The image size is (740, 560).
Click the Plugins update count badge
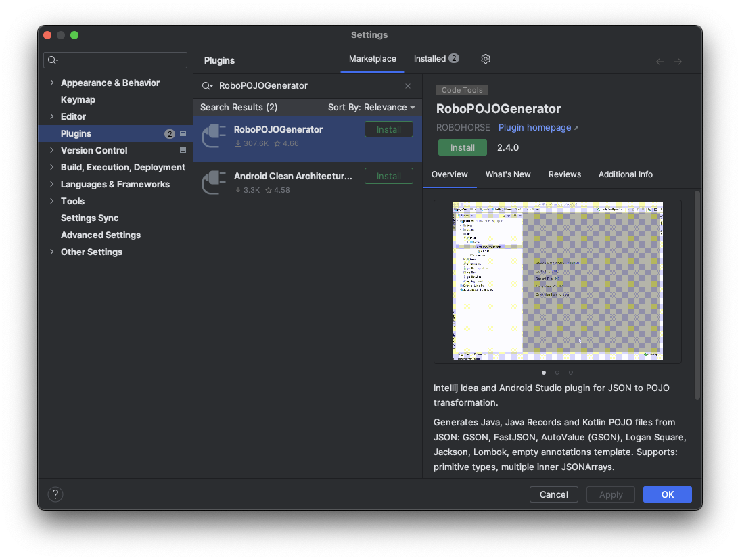click(169, 134)
